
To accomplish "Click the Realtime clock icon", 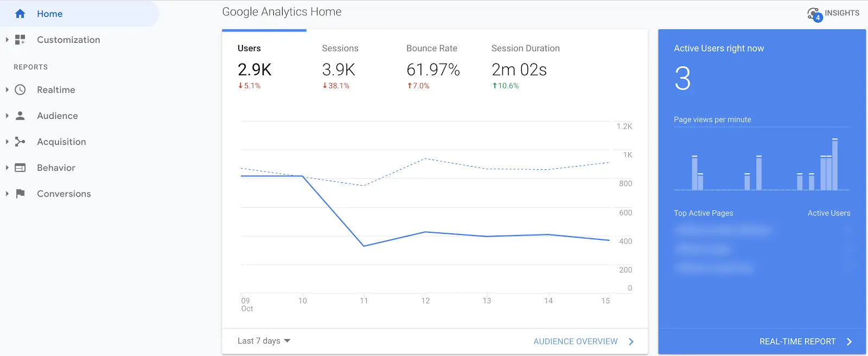I will coord(20,90).
